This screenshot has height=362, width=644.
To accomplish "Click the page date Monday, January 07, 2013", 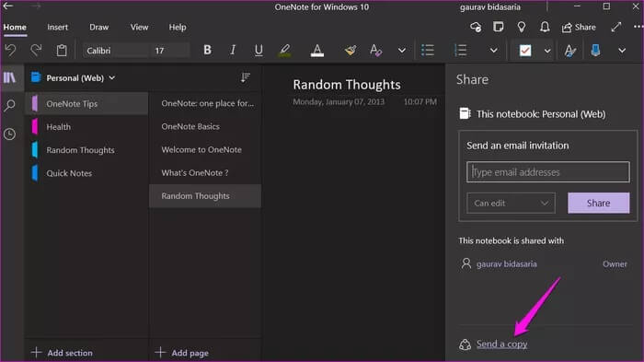I will [339, 101].
